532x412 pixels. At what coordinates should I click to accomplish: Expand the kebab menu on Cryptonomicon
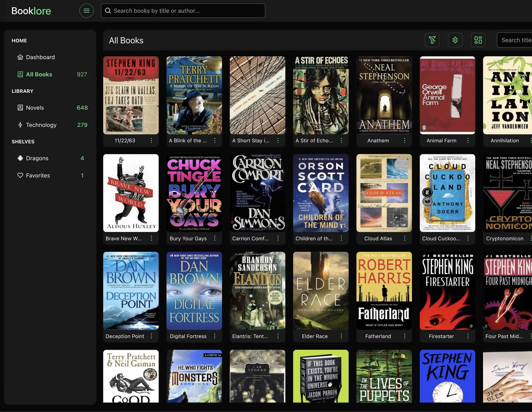(x=531, y=238)
